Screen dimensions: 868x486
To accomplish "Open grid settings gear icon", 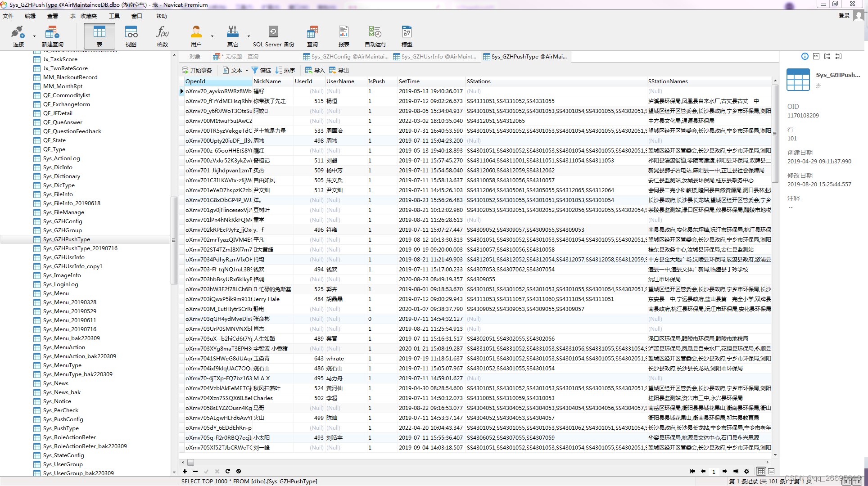I will click(x=746, y=471).
